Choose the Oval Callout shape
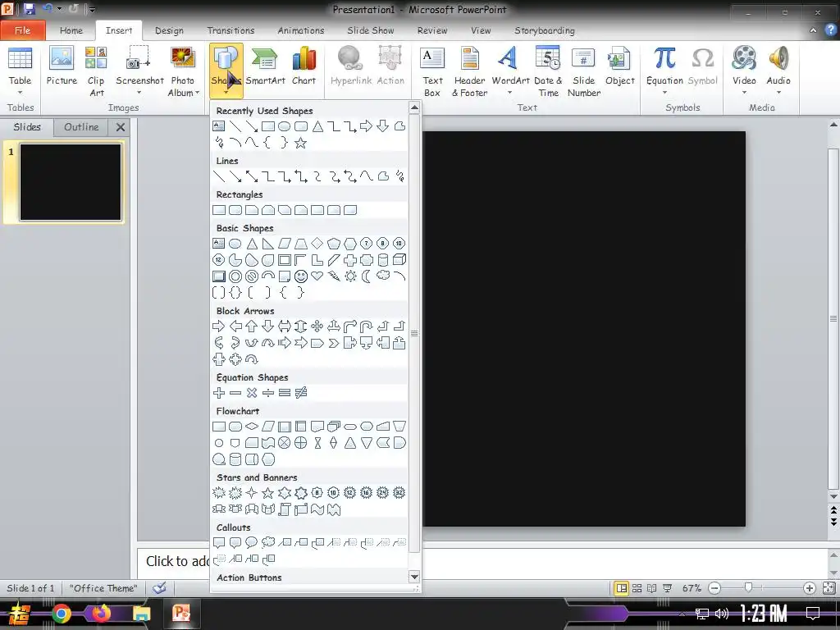Viewport: 840px width, 630px height. [251, 543]
